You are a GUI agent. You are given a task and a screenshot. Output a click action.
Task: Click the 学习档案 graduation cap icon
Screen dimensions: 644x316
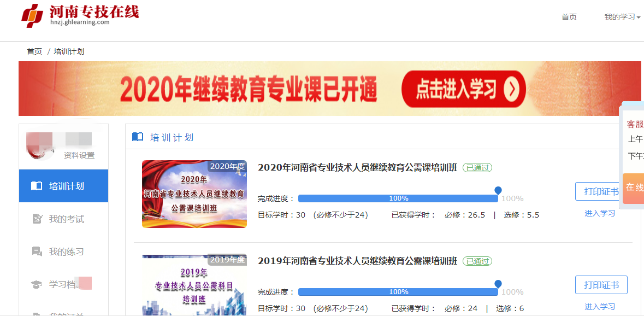37,285
